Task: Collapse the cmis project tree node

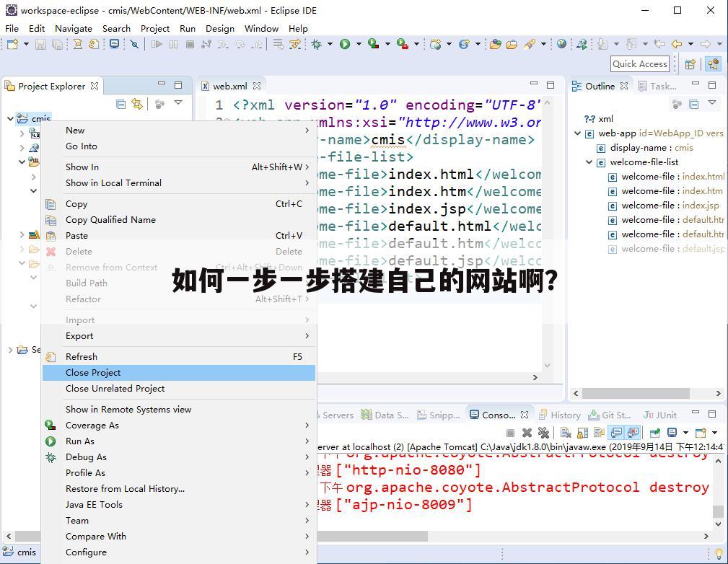Action: 10,119
